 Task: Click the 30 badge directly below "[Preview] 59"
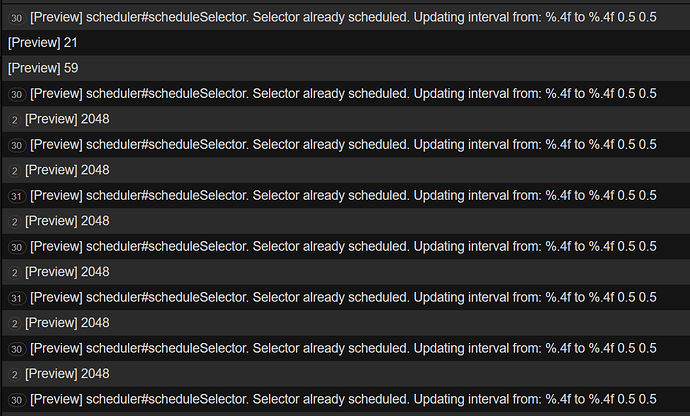click(17, 94)
